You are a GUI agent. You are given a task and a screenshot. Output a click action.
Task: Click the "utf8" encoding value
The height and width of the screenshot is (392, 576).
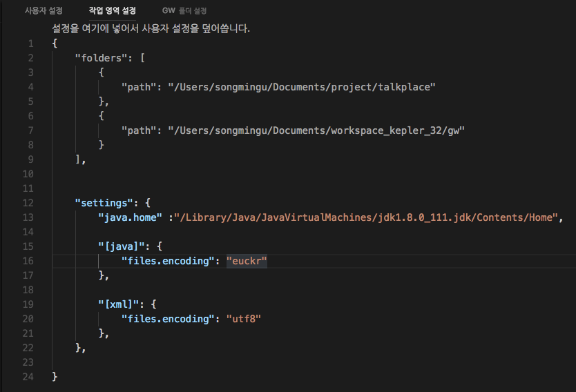click(244, 319)
